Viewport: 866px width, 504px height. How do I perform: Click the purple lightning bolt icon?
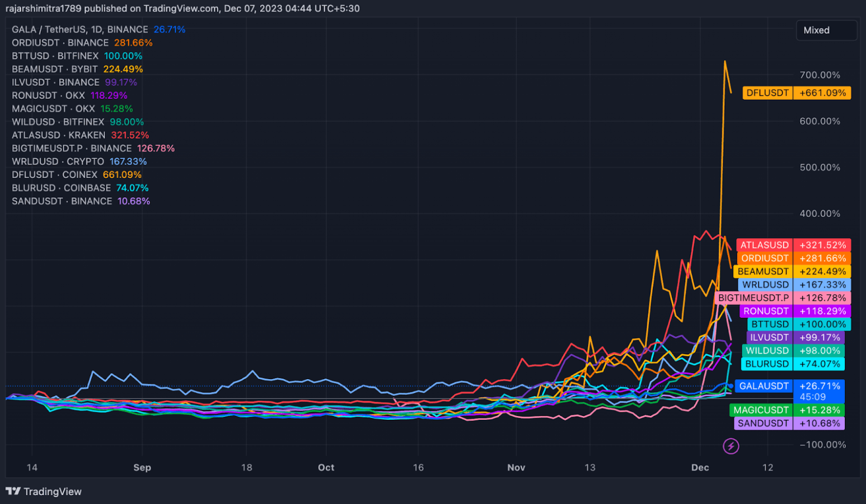(x=730, y=446)
